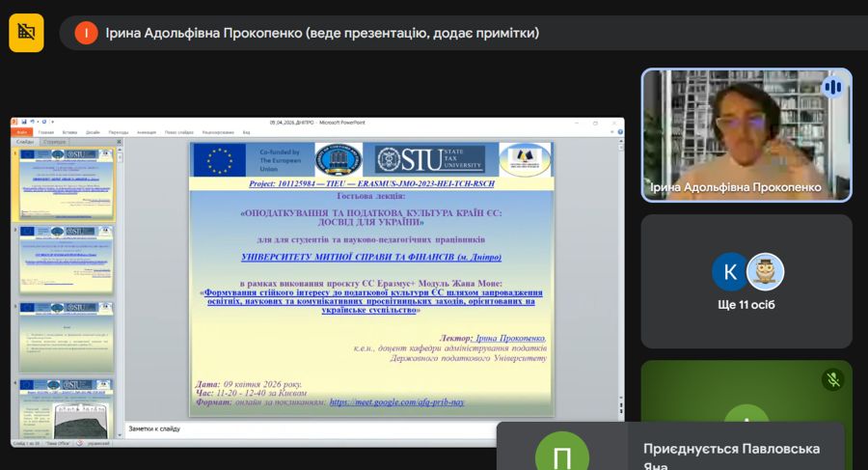The height and width of the screenshot is (470, 868).
Task: Click the annotations-off icon at top left
Action: point(26,33)
